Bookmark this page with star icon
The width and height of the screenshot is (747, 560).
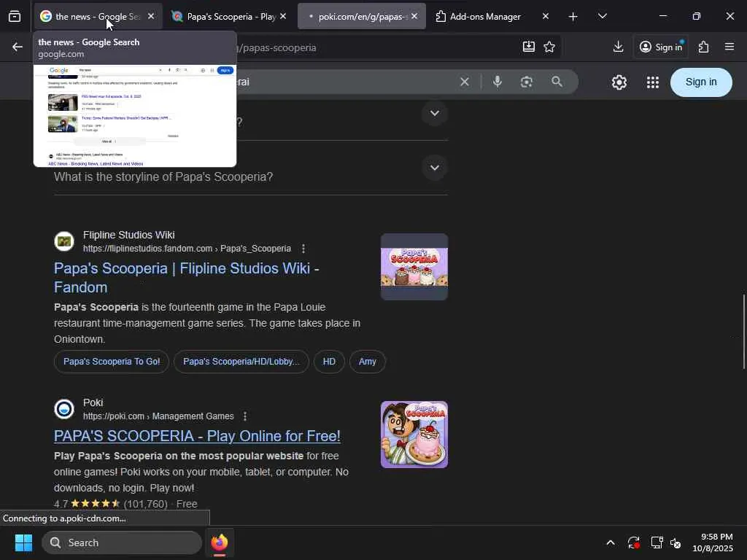coord(549,47)
